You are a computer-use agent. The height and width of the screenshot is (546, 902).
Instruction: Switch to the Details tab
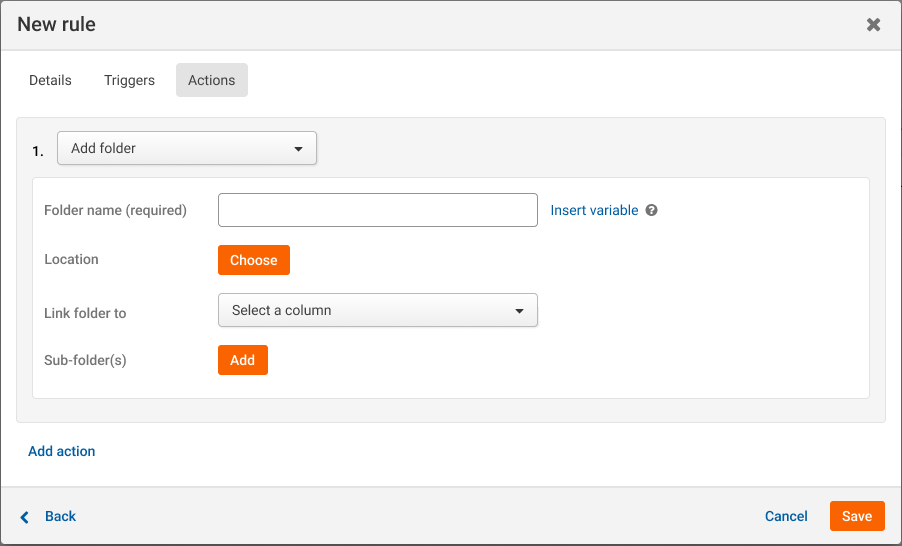50,80
